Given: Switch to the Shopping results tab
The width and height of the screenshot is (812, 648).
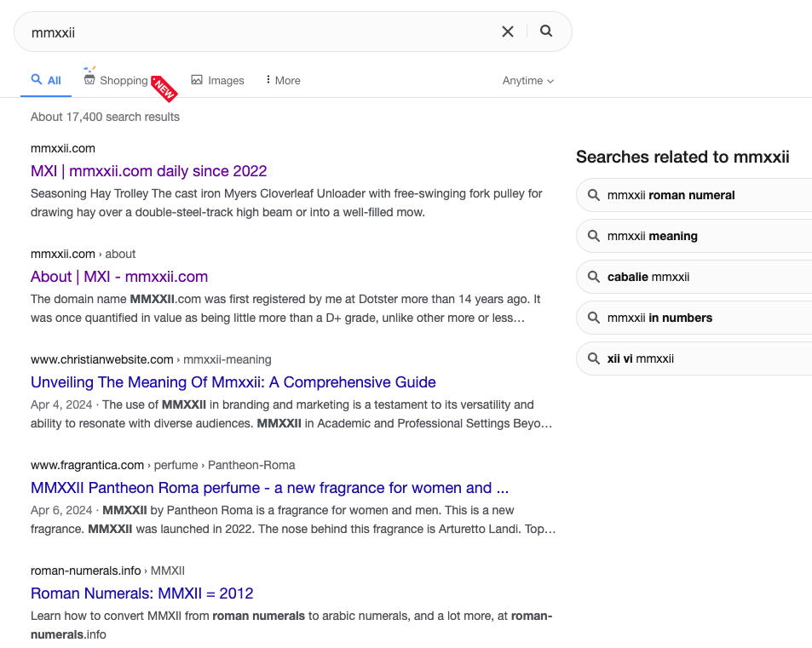Looking at the screenshot, I should 124,81.
